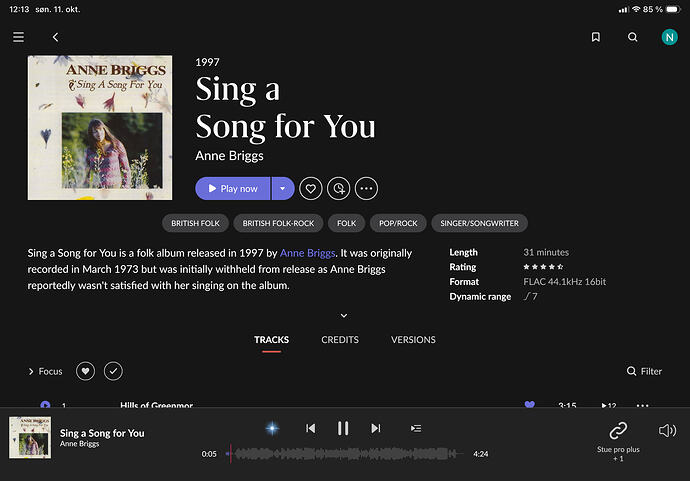Select FOLK genre tag

346,223
